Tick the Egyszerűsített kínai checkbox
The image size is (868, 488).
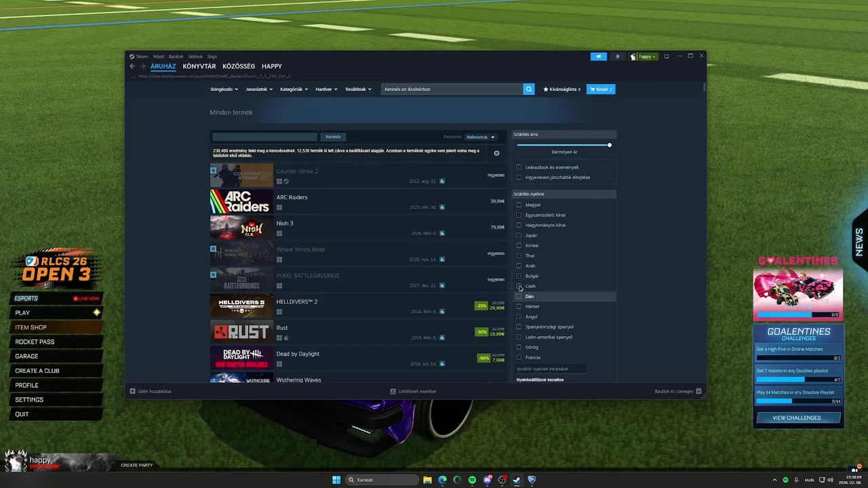click(519, 215)
